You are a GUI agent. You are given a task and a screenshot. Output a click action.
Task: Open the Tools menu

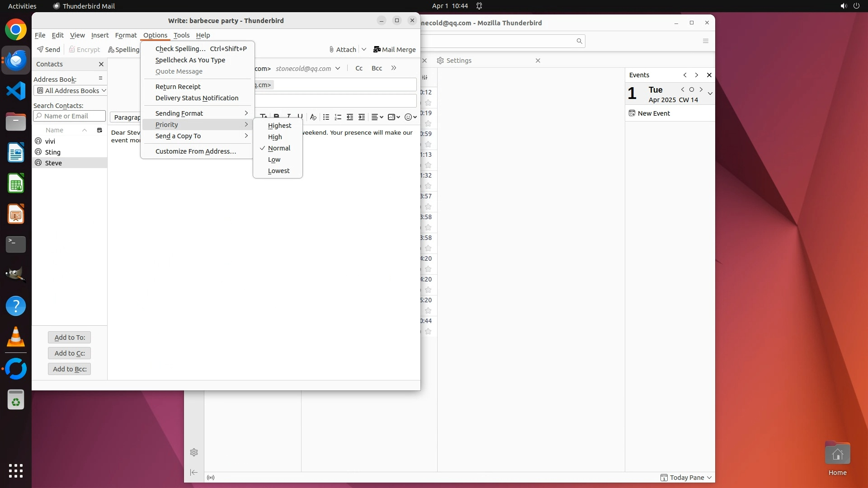[x=181, y=35]
